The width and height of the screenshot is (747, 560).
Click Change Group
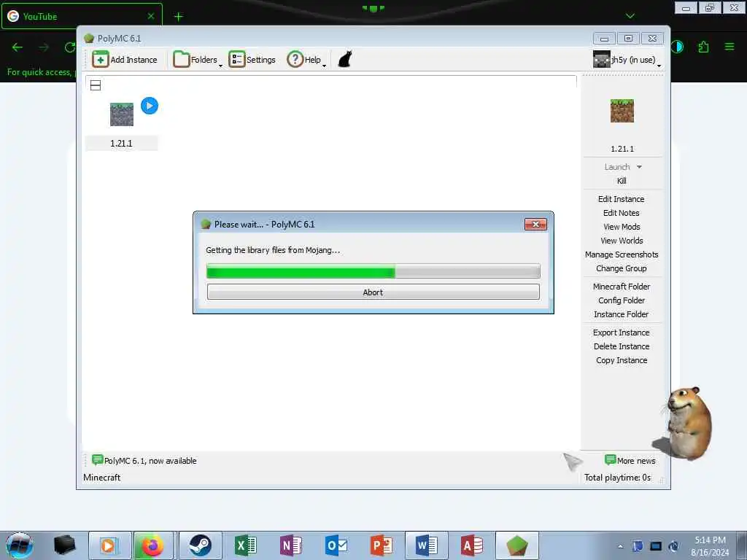coord(622,268)
